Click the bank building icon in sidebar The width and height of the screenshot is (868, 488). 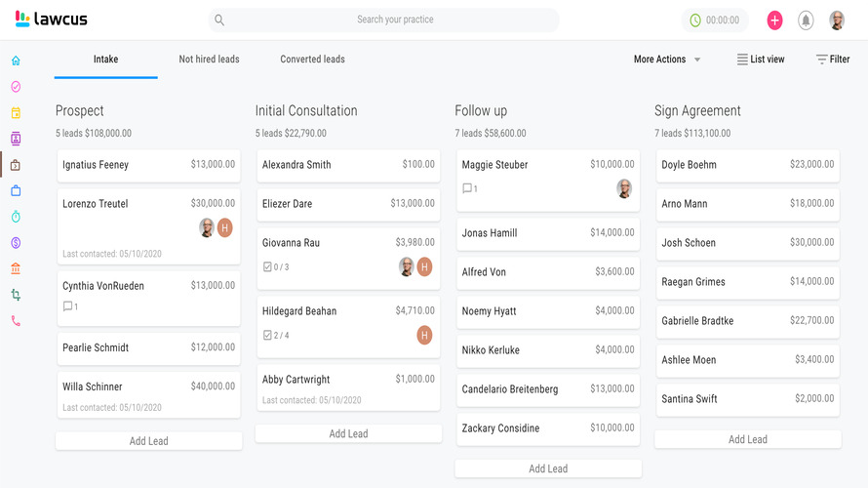coord(16,268)
